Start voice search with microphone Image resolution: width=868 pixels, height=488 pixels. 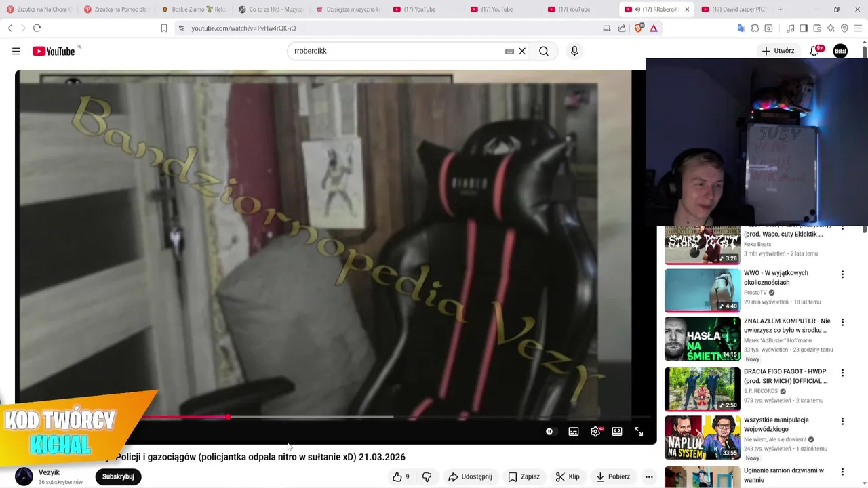574,51
